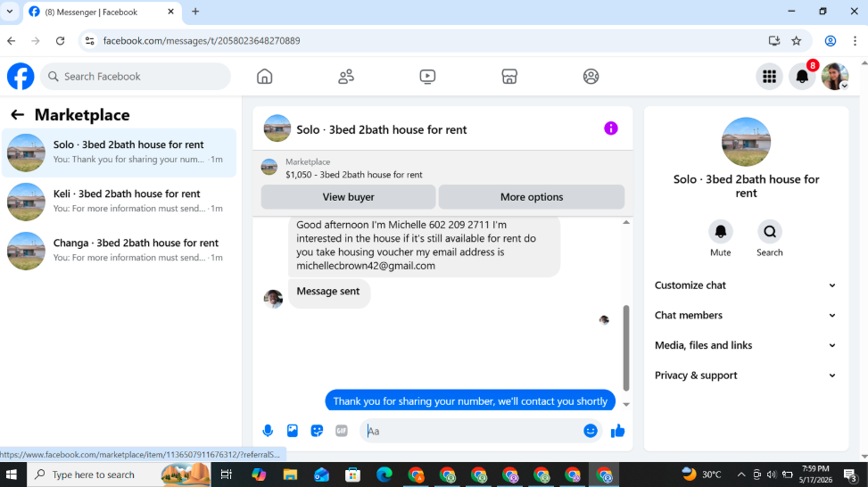
Task: Open the Video (Watch) icon
Action: coord(427,77)
